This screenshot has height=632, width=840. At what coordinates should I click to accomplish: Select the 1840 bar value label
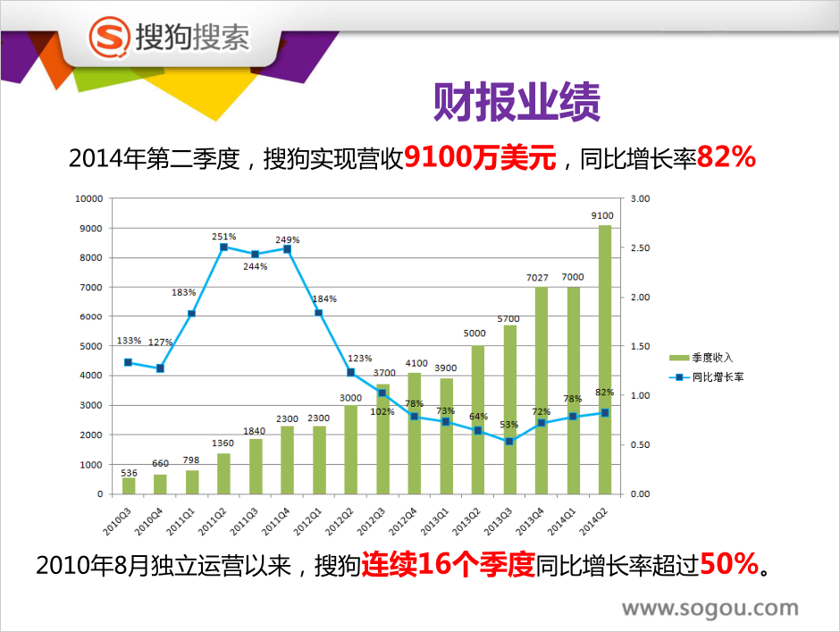pyautogui.click(x=255, y=431)
